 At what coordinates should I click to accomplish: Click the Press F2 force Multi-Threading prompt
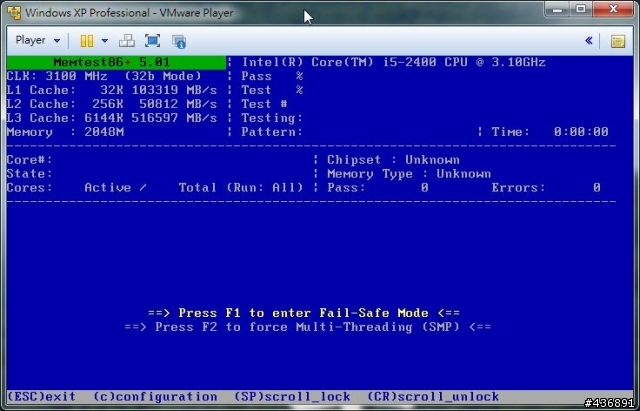[x=308, y=327]
